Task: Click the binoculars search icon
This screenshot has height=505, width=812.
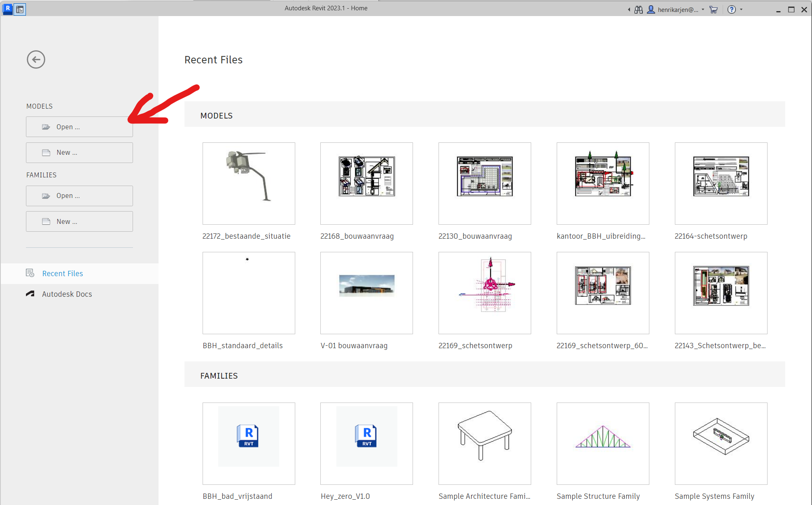Action: click(x=638, y=9)
